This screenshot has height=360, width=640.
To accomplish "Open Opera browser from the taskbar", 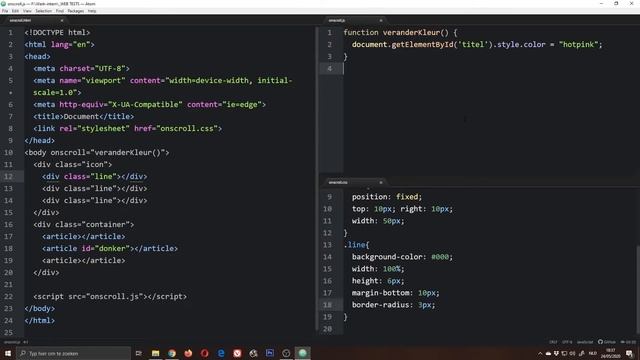I will pos(204,353).
